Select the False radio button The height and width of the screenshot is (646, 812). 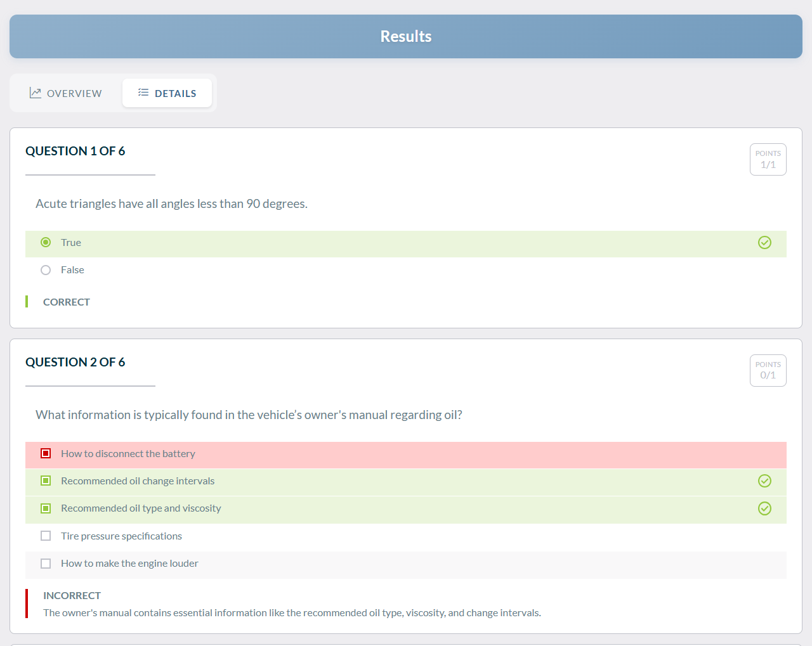46,270
